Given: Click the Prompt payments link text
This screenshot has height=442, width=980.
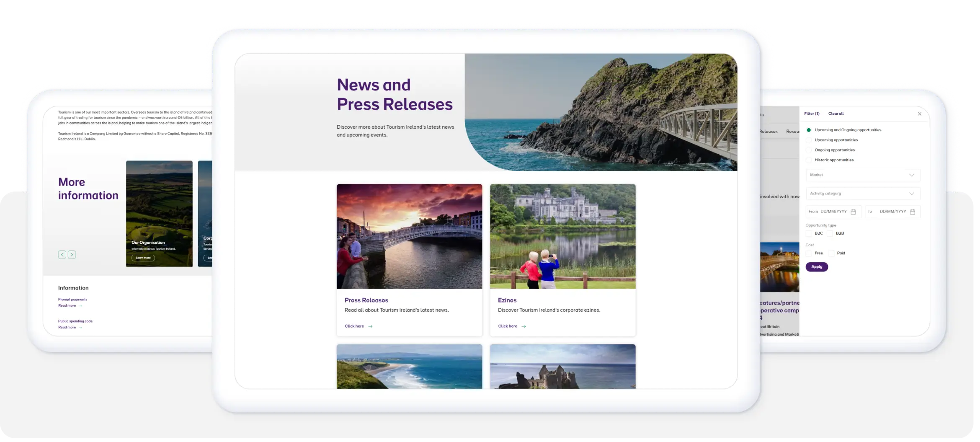Looking at the screenshot, I should click(x=72, y=300).
